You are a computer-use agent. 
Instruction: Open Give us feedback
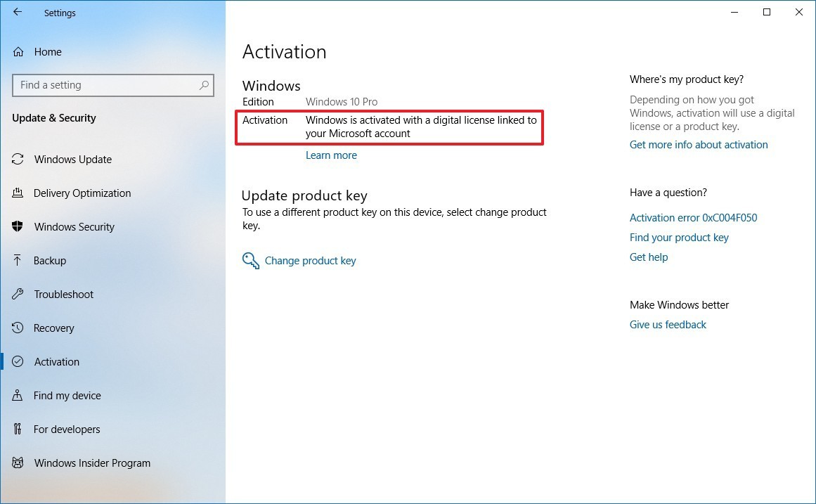(668, 324)
